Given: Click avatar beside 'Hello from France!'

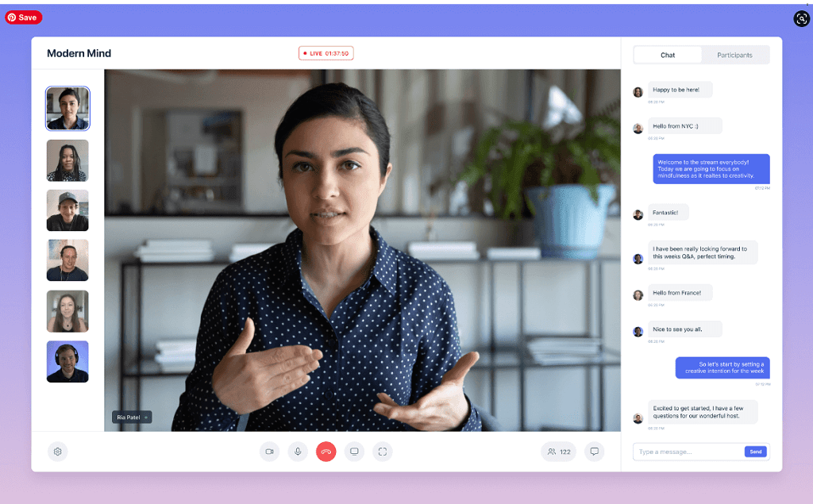Looking at the screenshot, I should [x=638, y=295].
